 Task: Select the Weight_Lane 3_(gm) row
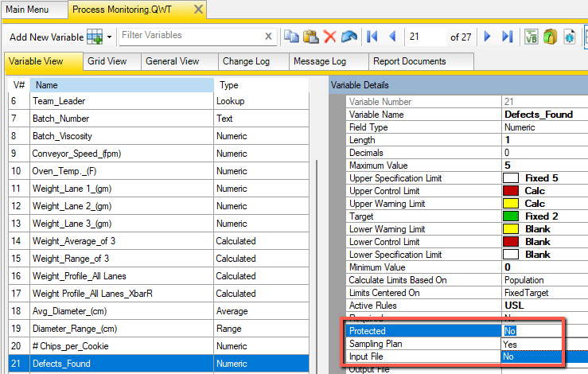158,224
